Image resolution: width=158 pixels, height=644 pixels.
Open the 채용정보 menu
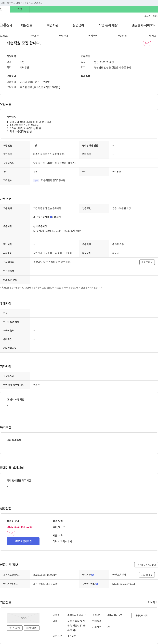pyautogui.click(x=26, y=25)
